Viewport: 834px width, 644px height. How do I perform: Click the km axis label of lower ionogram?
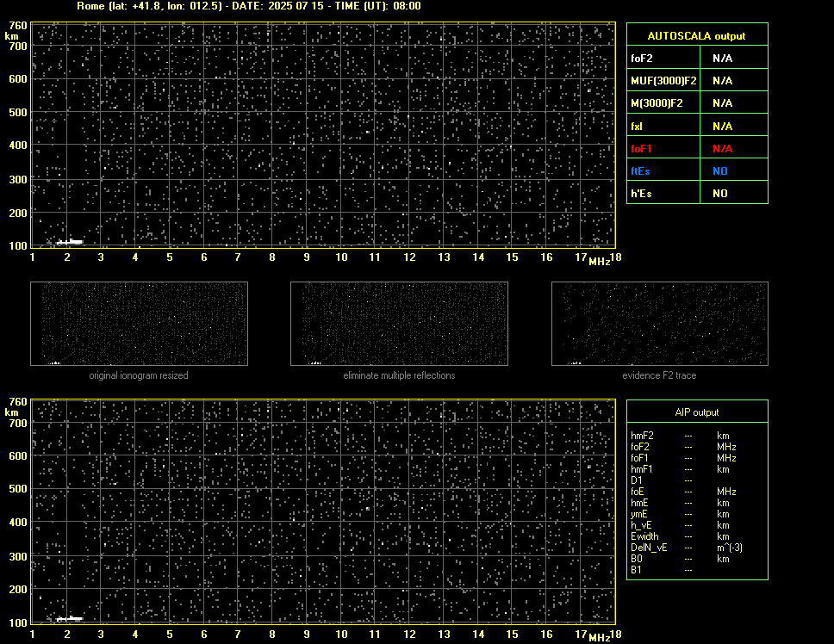pos(11,412)
